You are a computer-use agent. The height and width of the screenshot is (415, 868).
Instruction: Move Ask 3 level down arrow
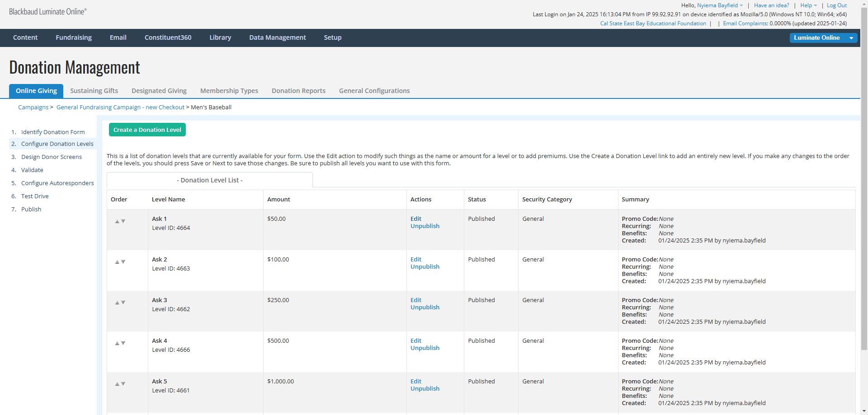tap(123, 303)
